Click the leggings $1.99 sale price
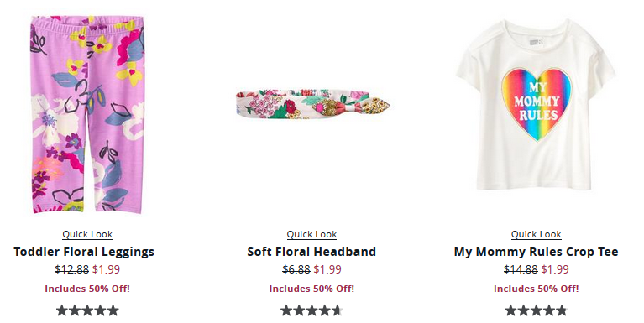 point(106,269)
